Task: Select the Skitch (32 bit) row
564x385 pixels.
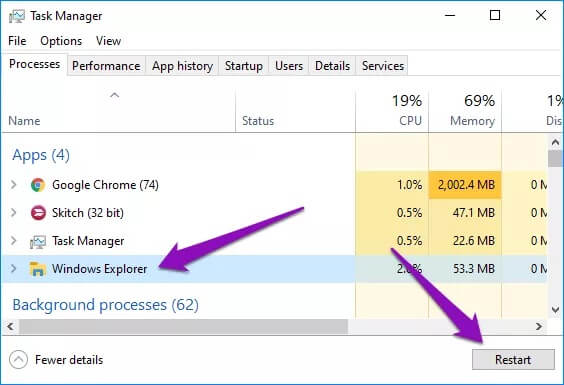Action: 274,213
